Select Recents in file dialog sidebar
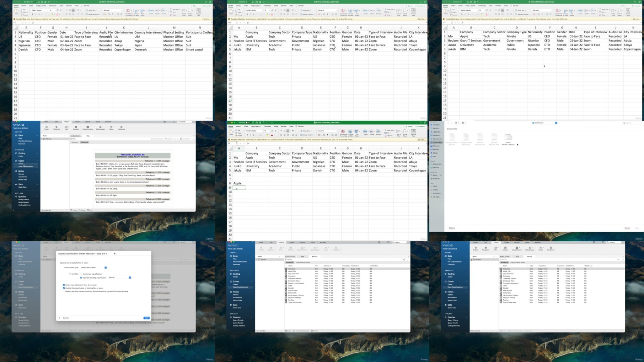The width and height of the screenshot is (644, 362). tap(436, 128)
